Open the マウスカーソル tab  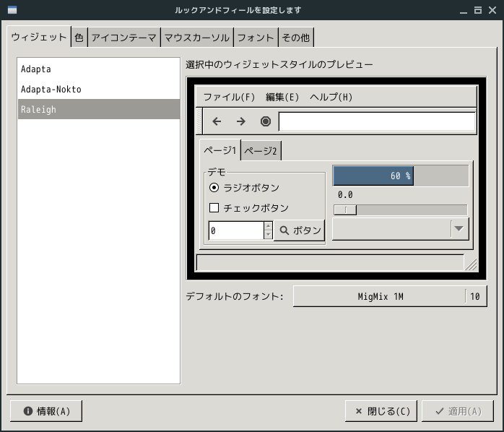point(196,38)
